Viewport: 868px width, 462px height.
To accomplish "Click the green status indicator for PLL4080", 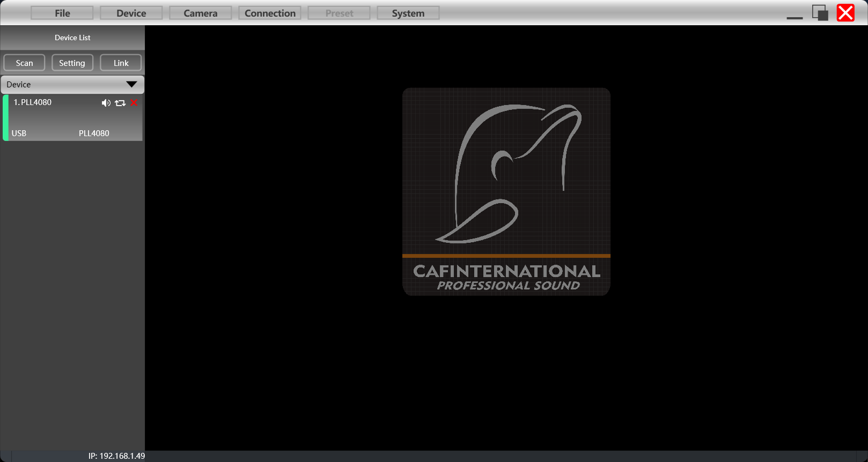I will click(x=5, y=118).
